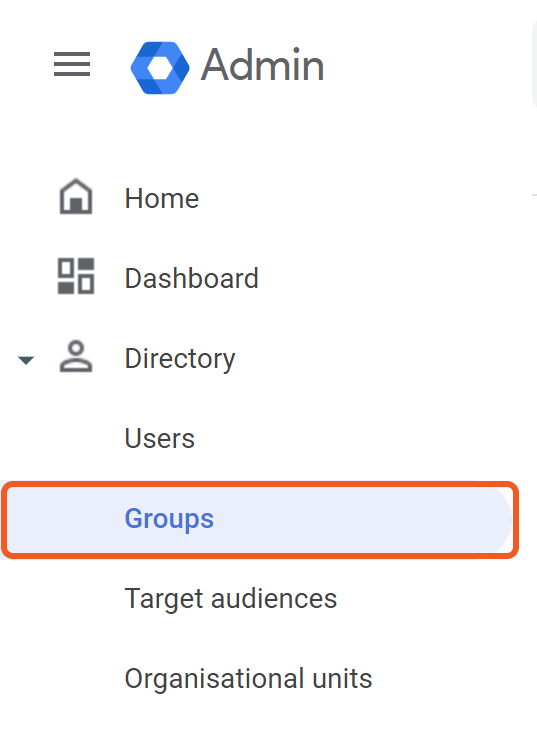The height and width of the screenshot is (731, 537).
Task: Click the person icon beside Directory
Action: pos(76,356)
